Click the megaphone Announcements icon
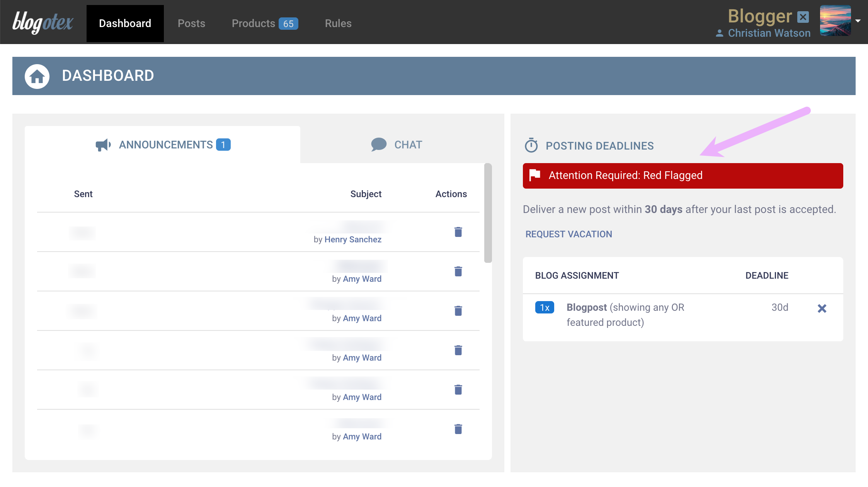The height and width of the screenshot is (487, 868). coord(102,145)
